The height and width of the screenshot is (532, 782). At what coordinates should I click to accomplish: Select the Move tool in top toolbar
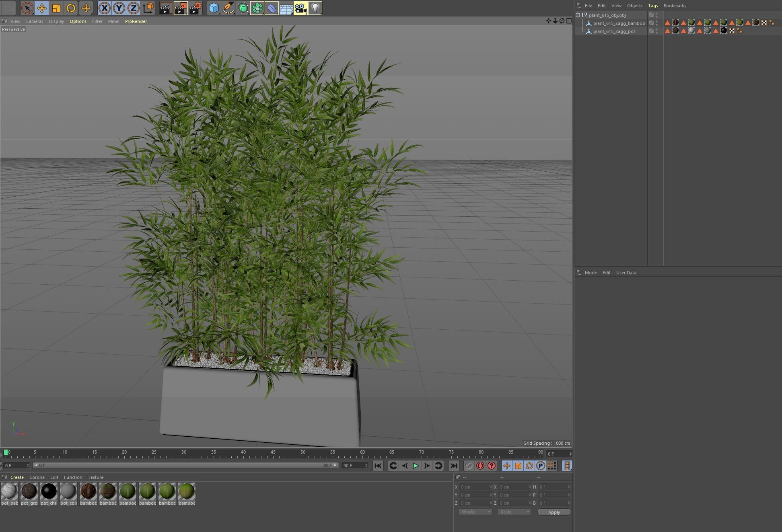pos(41,8)
